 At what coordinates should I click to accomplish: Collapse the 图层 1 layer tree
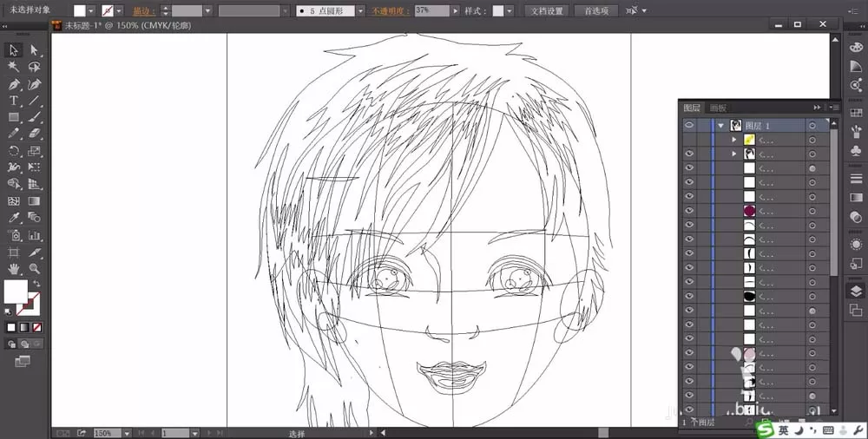point(720,126)
